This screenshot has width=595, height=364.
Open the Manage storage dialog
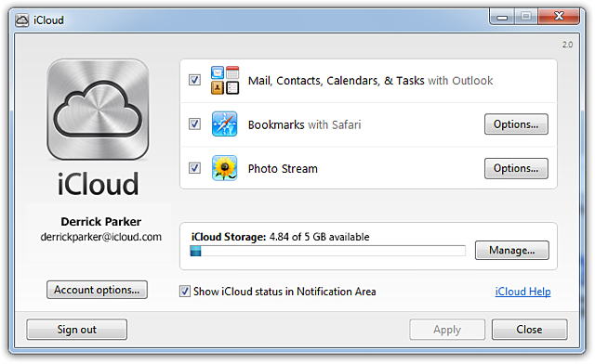tap(512, 251)
